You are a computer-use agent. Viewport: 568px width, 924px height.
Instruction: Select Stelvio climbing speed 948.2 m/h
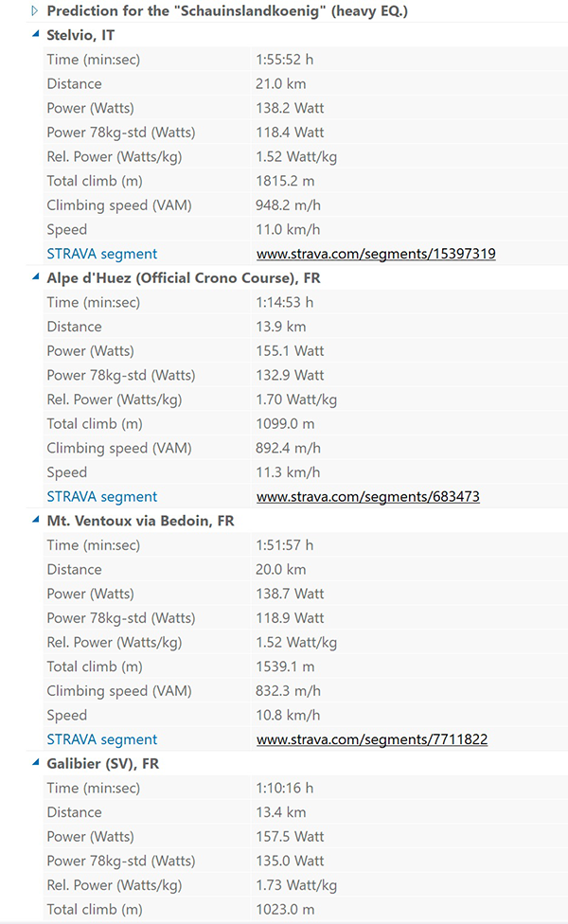(x=288, y=205)
